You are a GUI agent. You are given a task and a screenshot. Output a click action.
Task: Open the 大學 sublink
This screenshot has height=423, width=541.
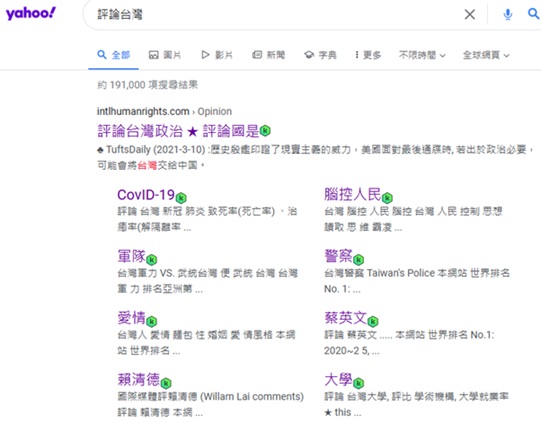[x=338, y=380]
